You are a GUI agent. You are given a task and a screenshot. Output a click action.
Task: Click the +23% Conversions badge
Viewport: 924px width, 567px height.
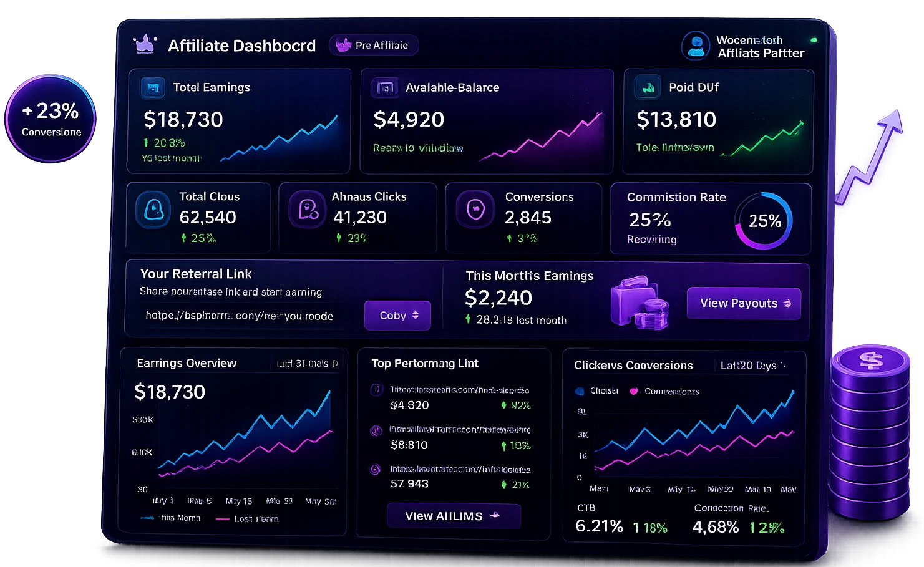[x=51, y=119]
